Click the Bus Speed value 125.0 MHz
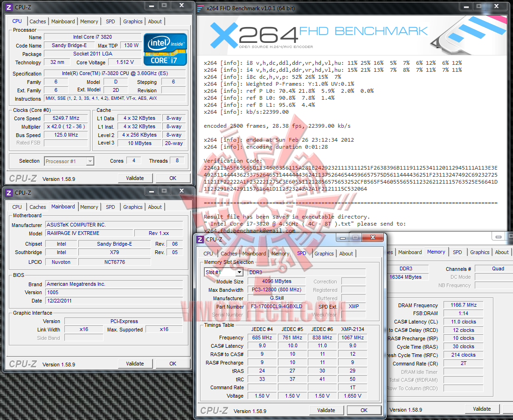This screenshot has width=513, height=420. [x=66, y=135]
